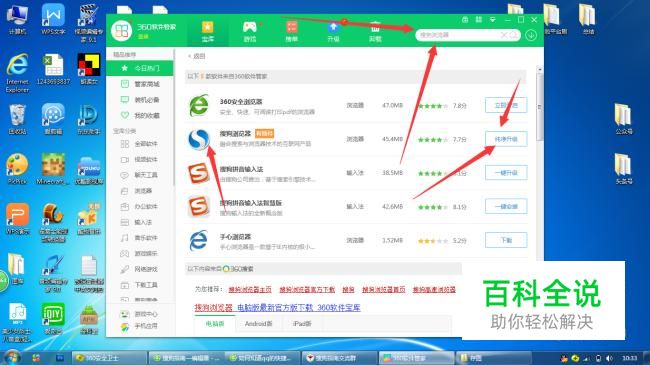
Task: Click the install button for 360安全浏览器
Action: (506, 105)
